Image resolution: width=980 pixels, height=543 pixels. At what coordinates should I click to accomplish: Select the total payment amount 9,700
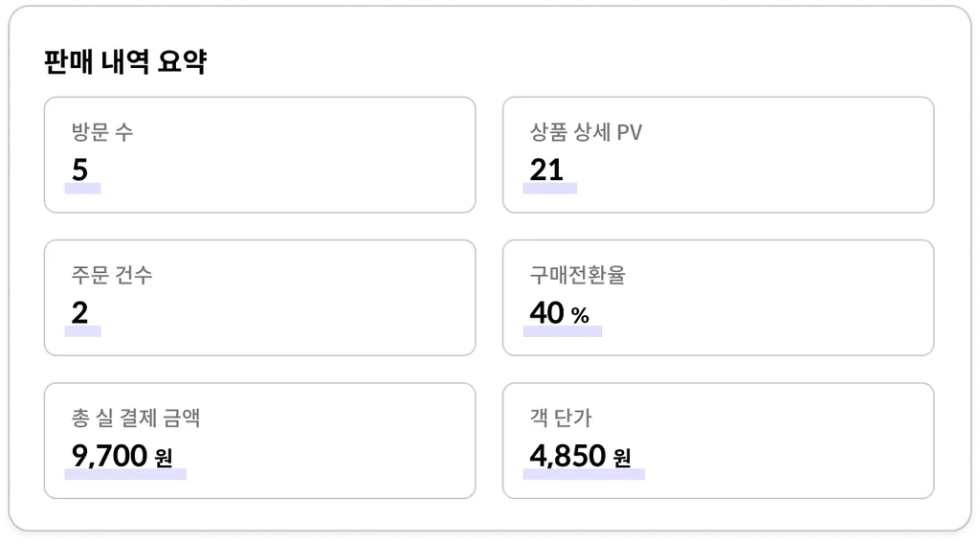click(x=108, y=456)
